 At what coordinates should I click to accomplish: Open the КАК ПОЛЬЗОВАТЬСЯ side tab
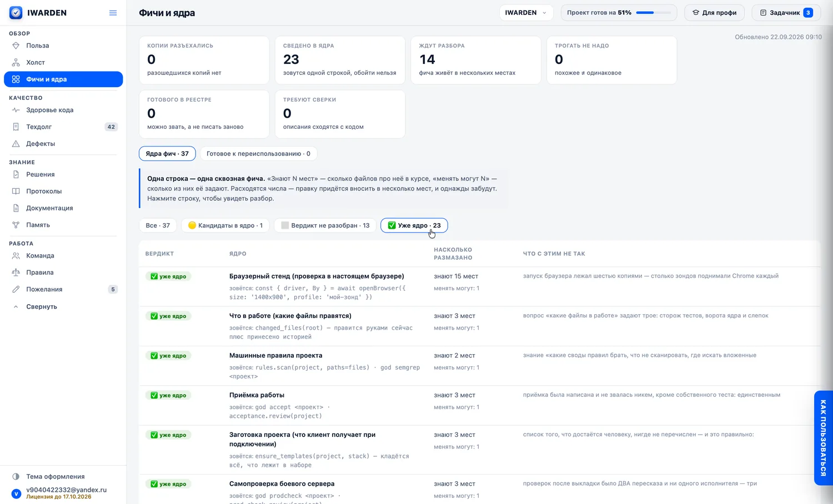click(823, 438)
